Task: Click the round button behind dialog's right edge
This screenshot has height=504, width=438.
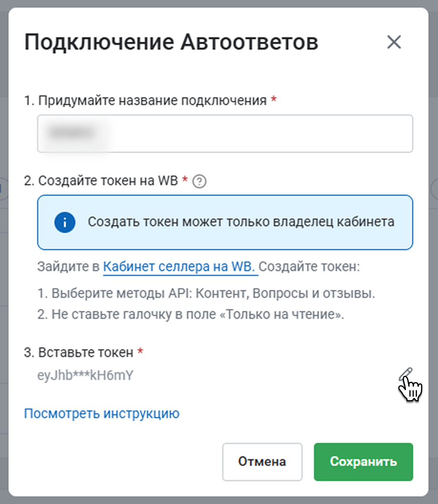Action: (x=435, y=189)
